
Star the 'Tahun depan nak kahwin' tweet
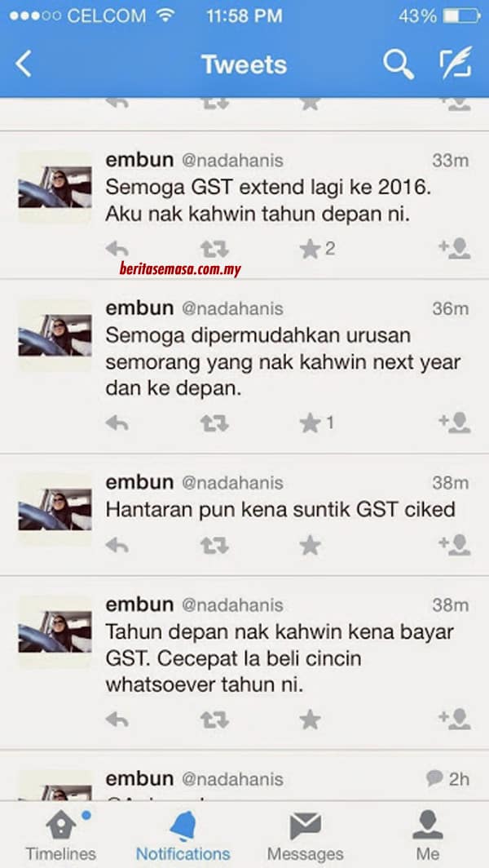pos(310,720)
